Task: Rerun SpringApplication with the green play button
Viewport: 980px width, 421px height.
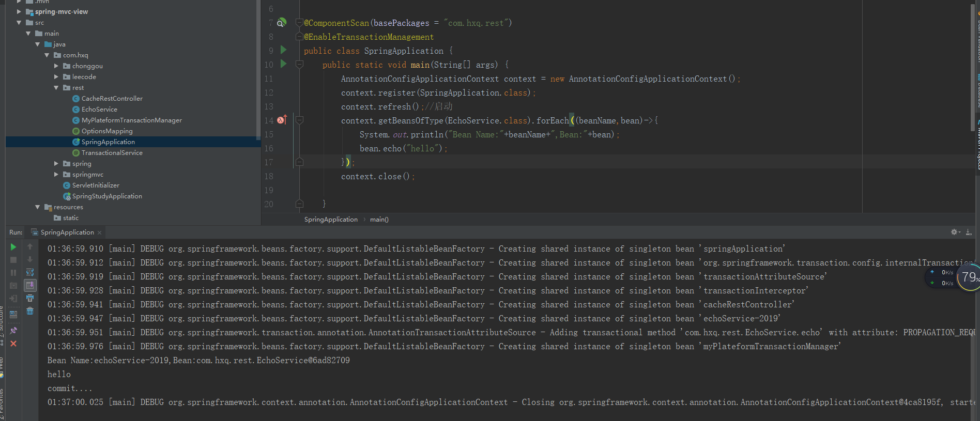Action: pyautogui.click(x=13, y=247)
